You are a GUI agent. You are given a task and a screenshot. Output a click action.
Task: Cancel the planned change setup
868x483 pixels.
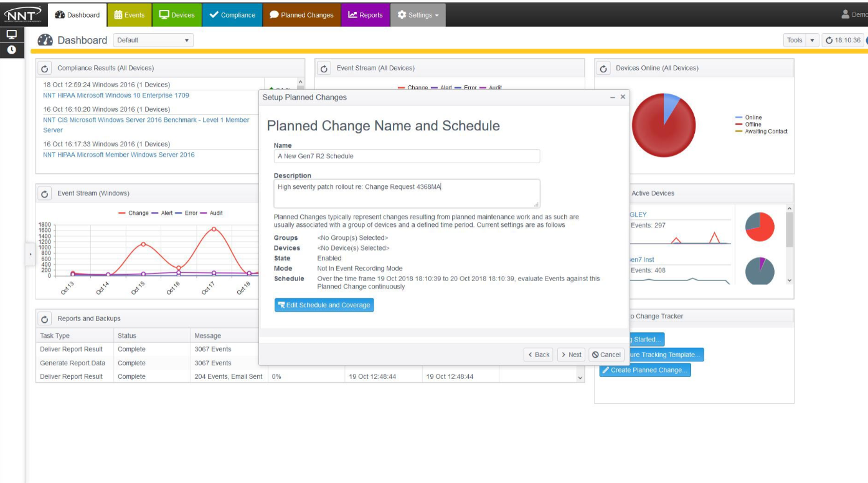(x=606, y=355)
